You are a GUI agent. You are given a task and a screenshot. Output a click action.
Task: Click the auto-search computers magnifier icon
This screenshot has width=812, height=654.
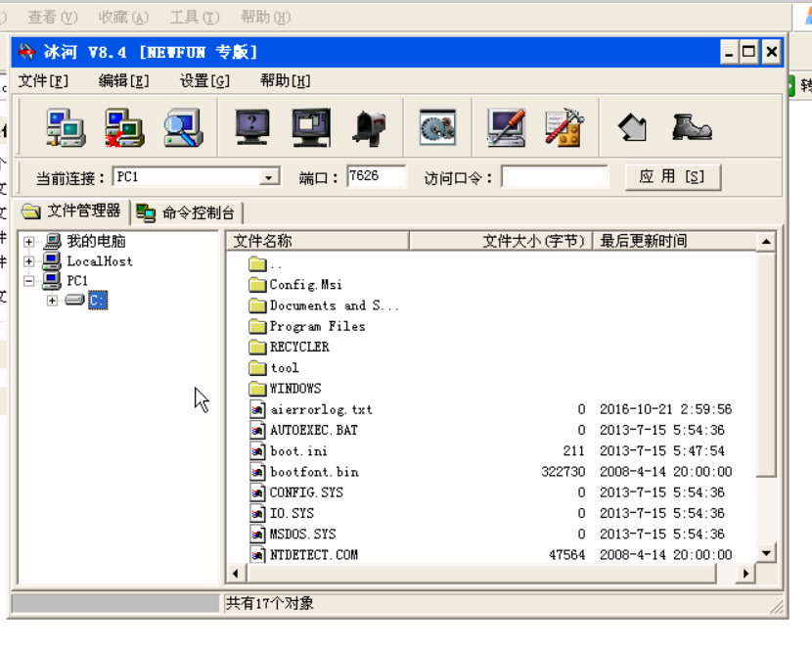point(183,128)
